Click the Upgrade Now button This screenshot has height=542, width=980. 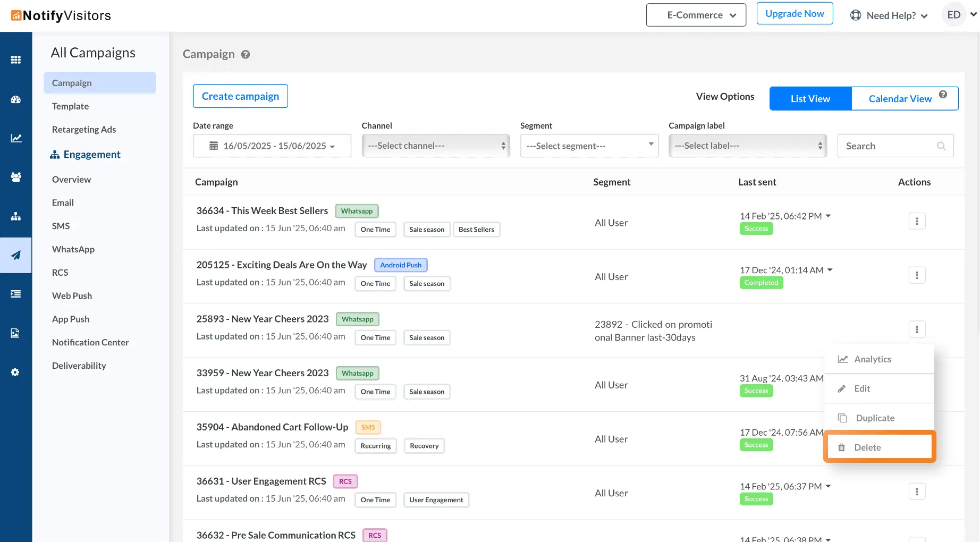coord(794,14)
